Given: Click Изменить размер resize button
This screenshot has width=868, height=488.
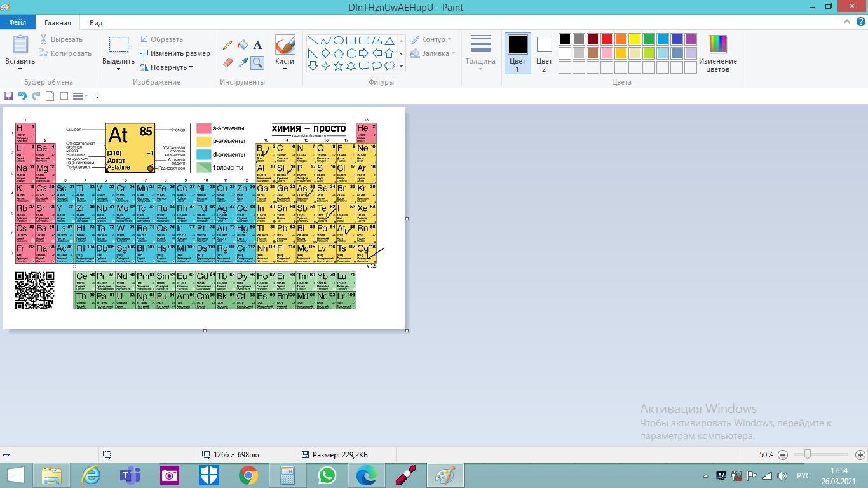Looking at the screenshot, I should pos(175,53).
